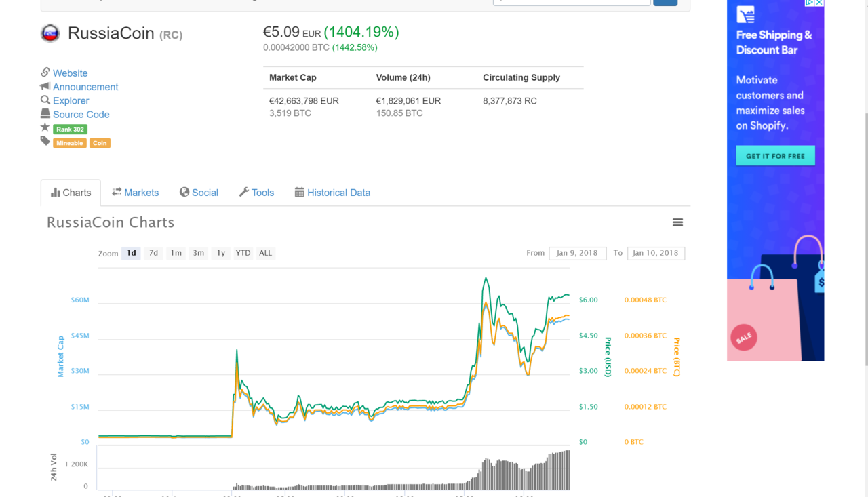Click the Coin tag
This screenshot has width=868, height=497.
click(x=100, y=143)
